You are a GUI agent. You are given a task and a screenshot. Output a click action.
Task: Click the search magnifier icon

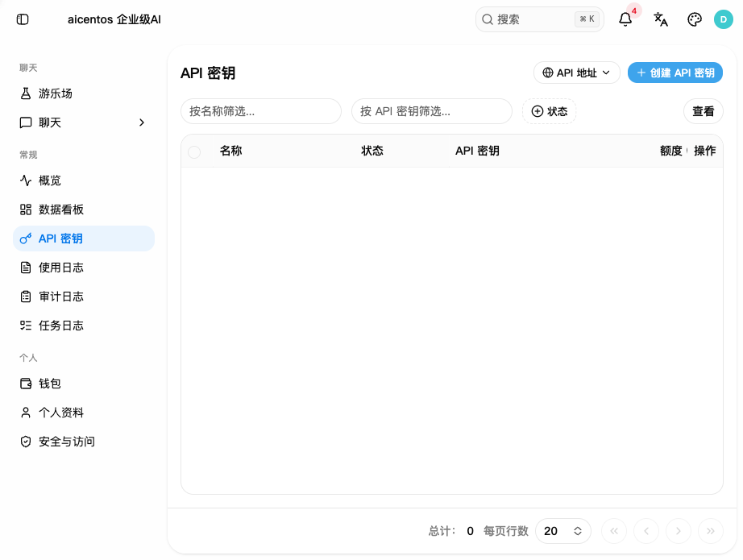pyautogui.click(x=487, y=19)
